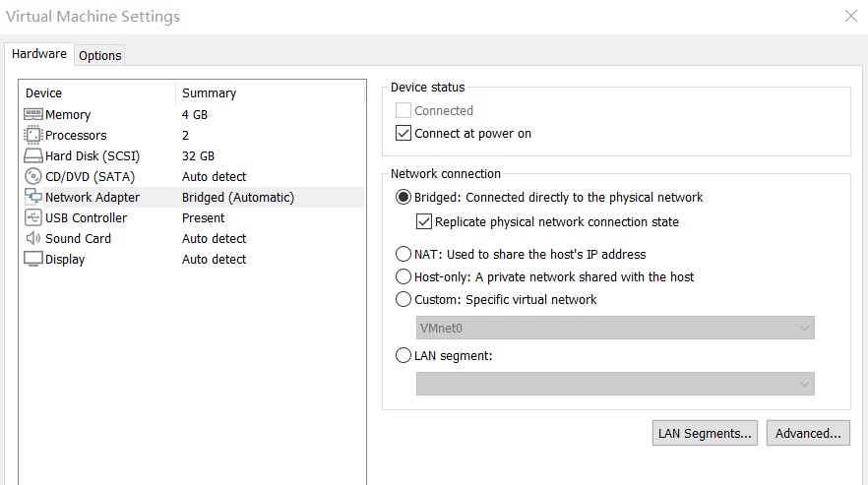Viewport: 868px width, 485px height.
Task: Click the Sound Card speaker icon
Action: click(33, 238)
